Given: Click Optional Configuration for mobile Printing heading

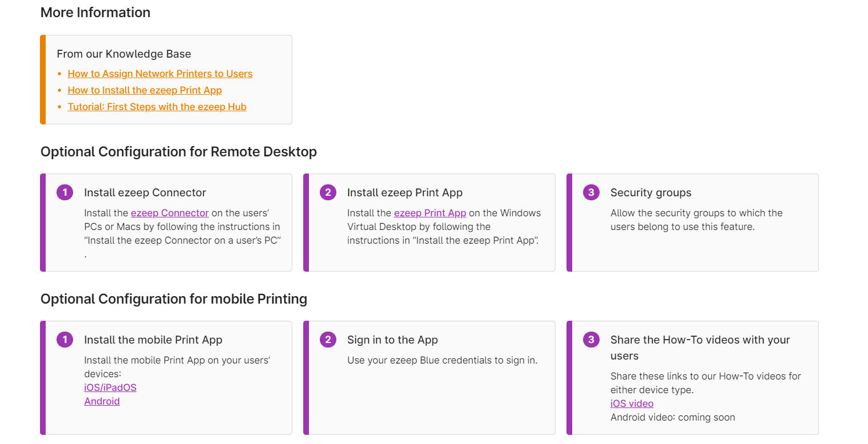Looking at the screenshot, I should (174, 299).
